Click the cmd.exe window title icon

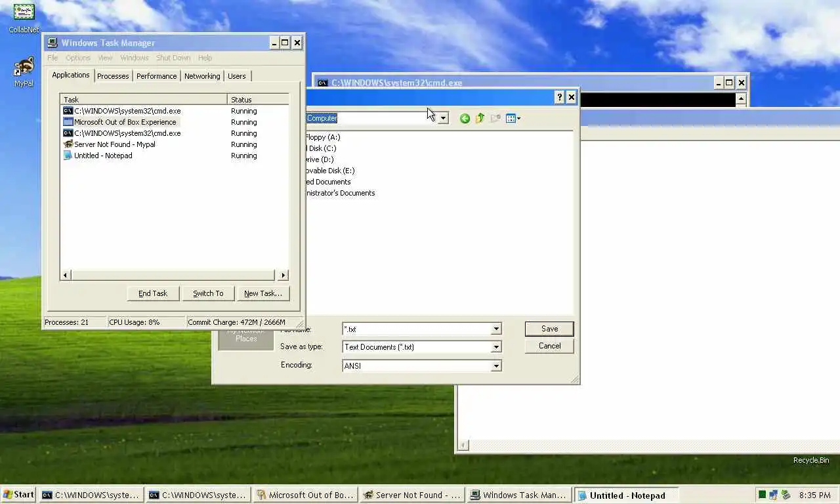click(322, 83)
